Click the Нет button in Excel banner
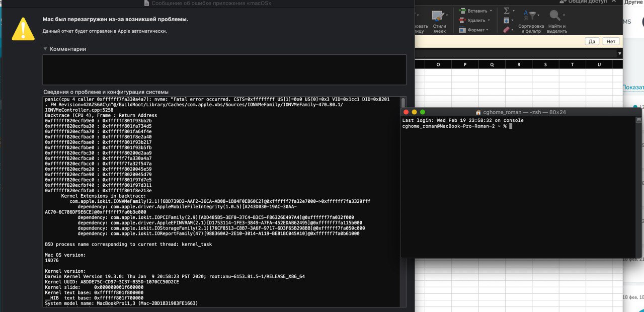 tap(611, 41)
